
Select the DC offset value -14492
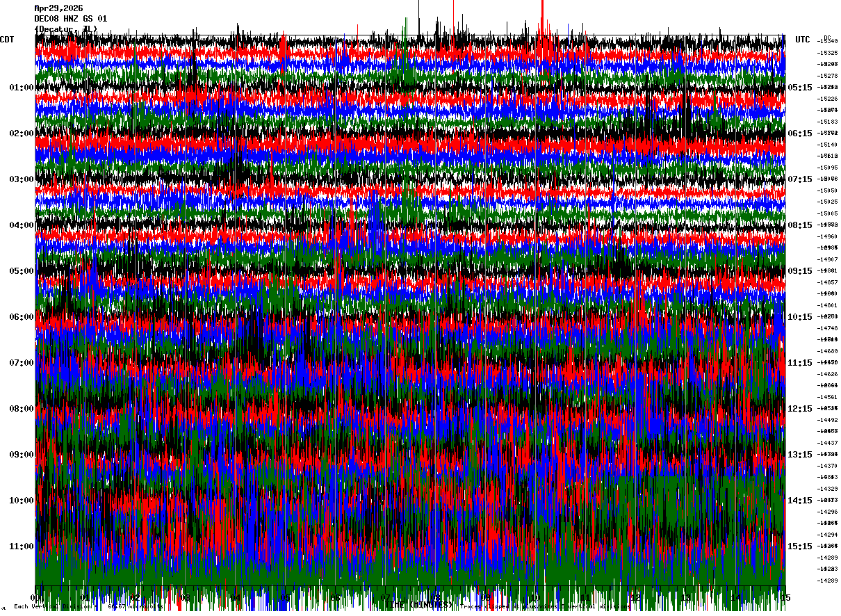pos(827,420)
